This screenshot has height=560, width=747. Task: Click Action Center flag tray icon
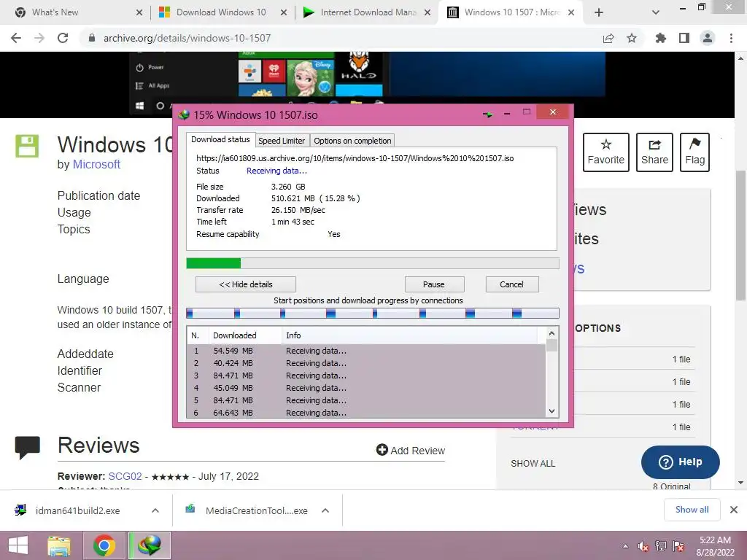click(x=678, y=546)
